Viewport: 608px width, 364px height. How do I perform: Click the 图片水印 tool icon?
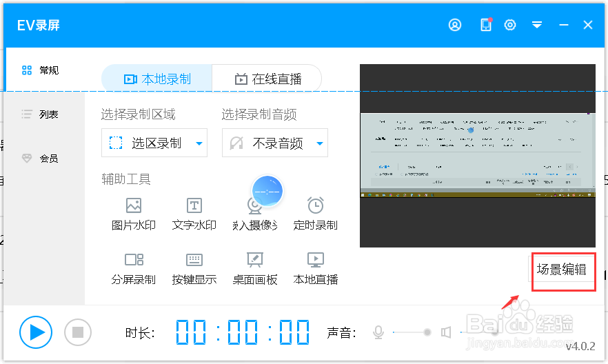tap(134, 205)
